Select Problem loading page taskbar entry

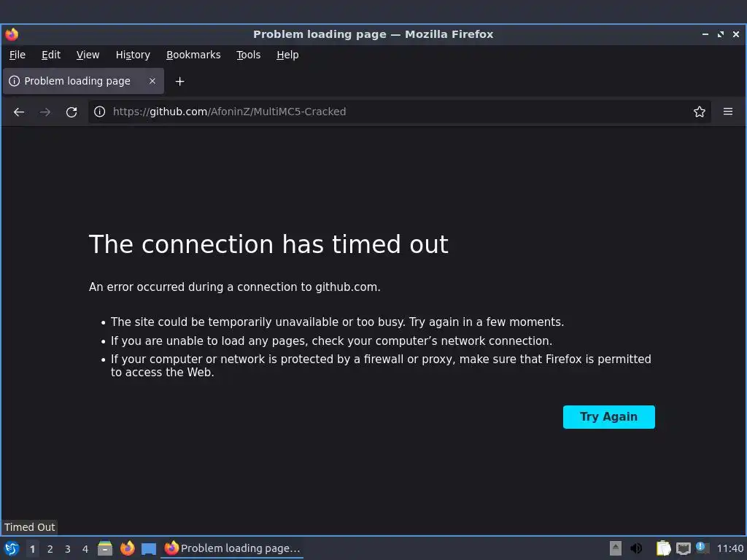click(x=232, y=548)
